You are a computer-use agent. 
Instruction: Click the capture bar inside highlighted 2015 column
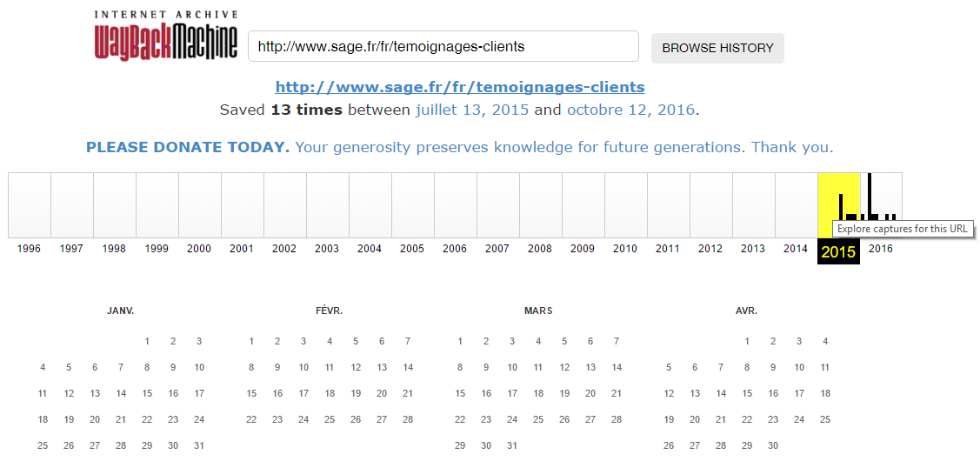click(x=841, y=207)
